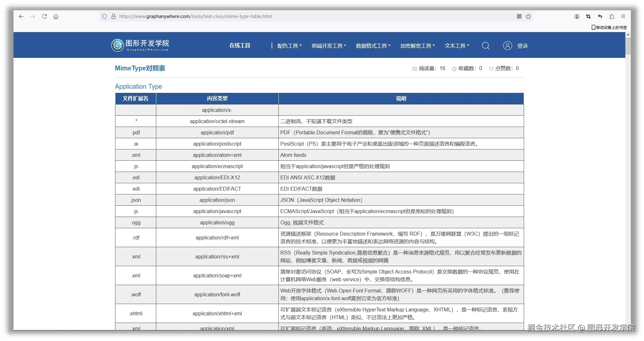
Task: Click the browser profile icon
Action: coord(576,16)
